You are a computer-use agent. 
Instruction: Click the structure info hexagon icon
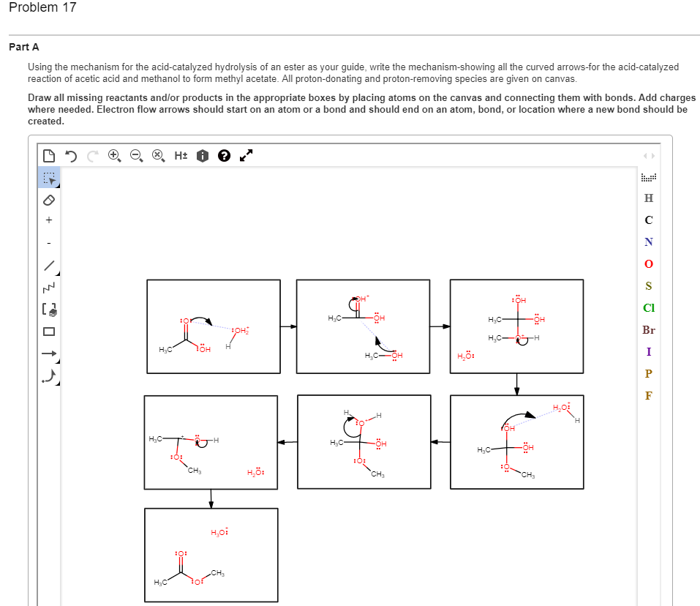pyautogui.click(x=202, y=155)
